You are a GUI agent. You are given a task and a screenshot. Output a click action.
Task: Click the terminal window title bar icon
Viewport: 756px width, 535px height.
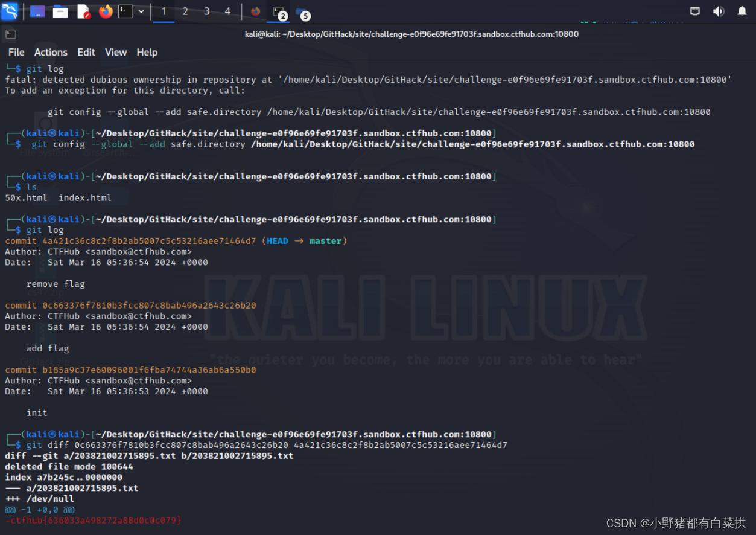click(x=11, y=34)
